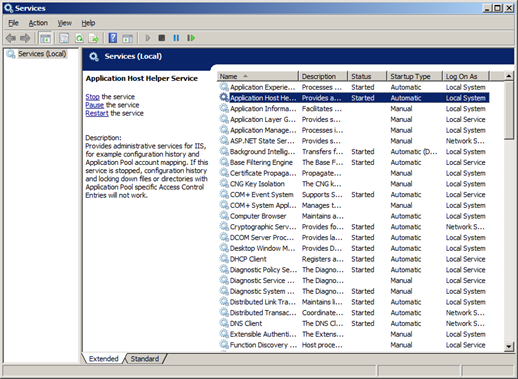This screenshot has height=379, width=518.
Task: Click the Forward arrow toolbar icon
Action: [x=25, y=38]
